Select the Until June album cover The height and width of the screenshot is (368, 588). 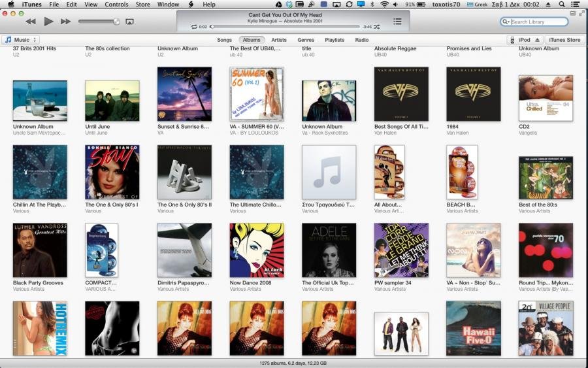tap(112, 101)
